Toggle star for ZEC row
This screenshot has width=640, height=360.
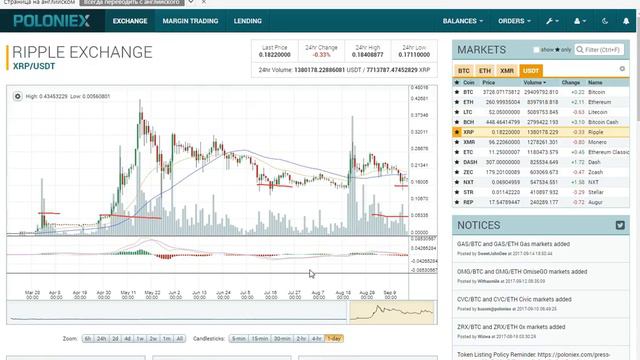coord(457,172)
